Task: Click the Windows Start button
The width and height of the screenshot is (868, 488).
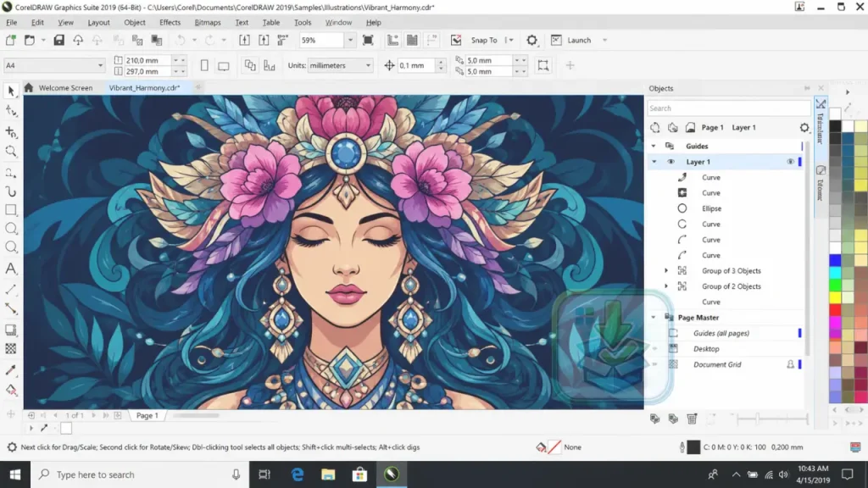Action: (x=15, y=474)
